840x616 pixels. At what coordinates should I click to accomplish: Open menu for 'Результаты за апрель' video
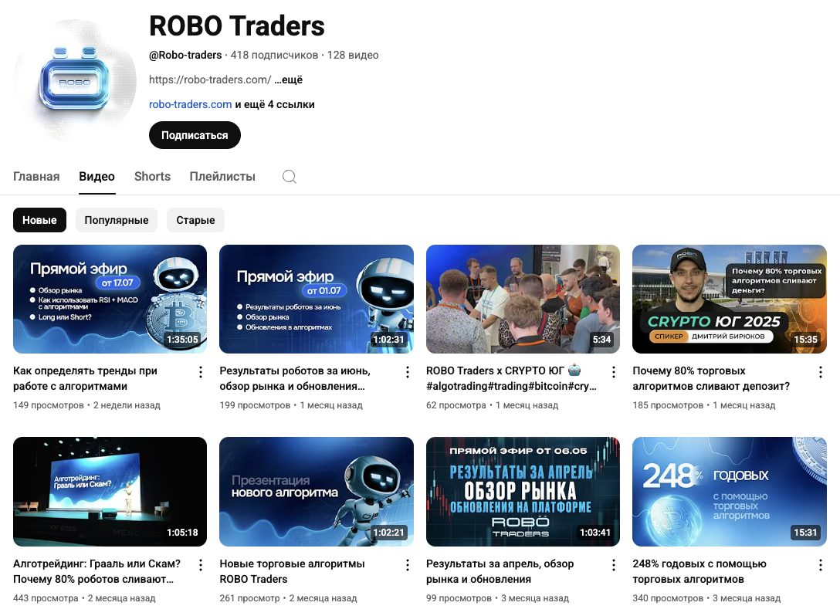(x=613, y=564)
